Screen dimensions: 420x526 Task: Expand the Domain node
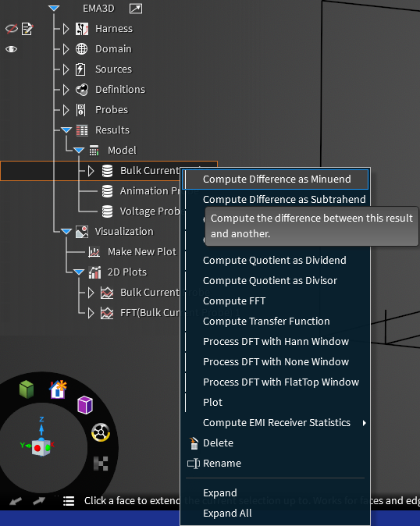pyautogui.click(x=66, y=49)
